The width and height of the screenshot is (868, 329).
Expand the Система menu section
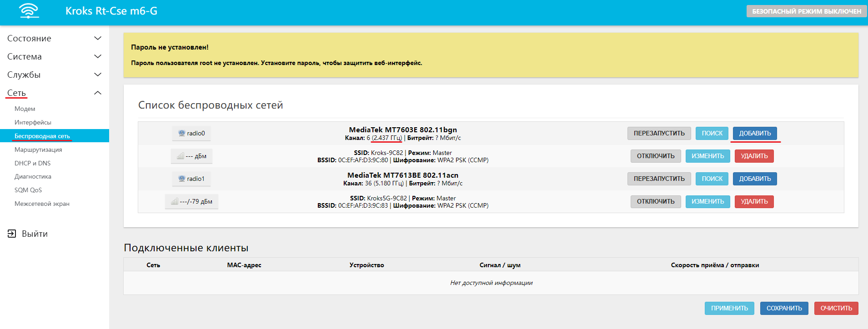point(54,57)
